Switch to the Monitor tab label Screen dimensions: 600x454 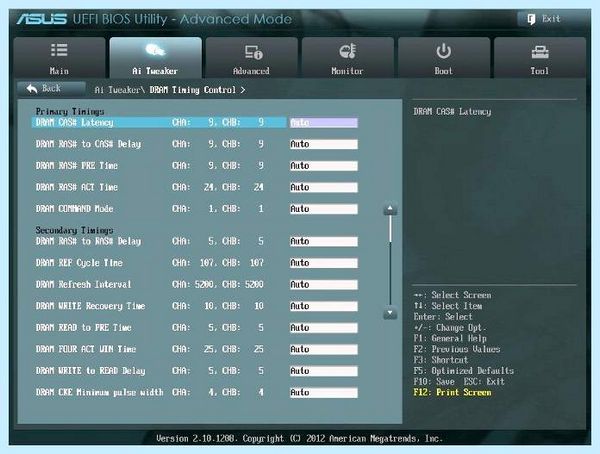coord(347,71)
